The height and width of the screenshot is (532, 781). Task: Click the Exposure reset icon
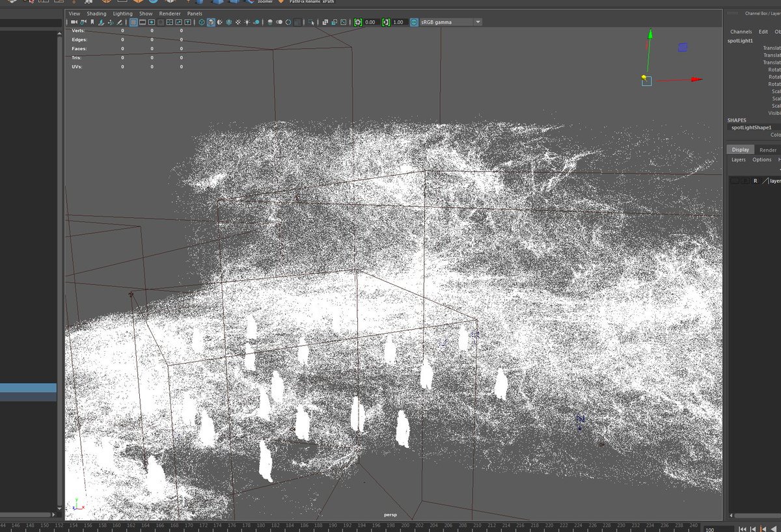[x=358, y=22]
